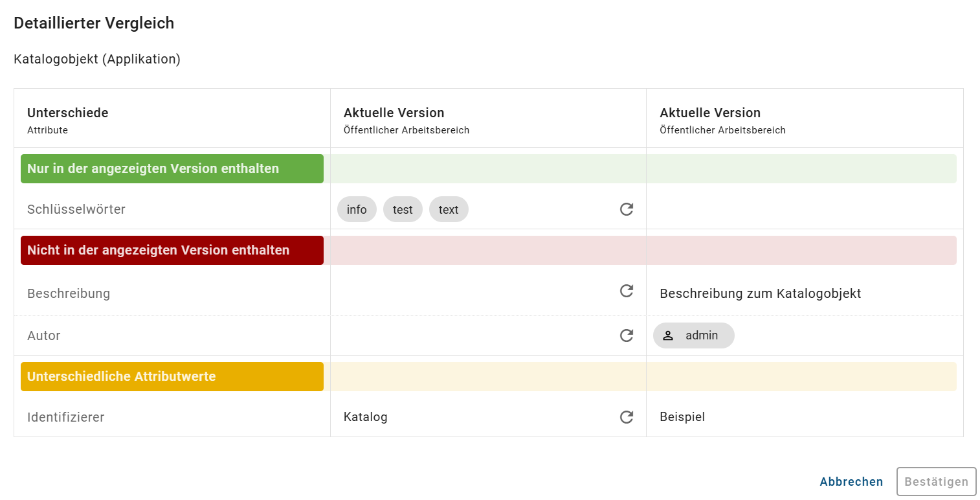Select the "test" keyword chip
The height and width of the screenshot is (500, 980).
pos(403,209)
